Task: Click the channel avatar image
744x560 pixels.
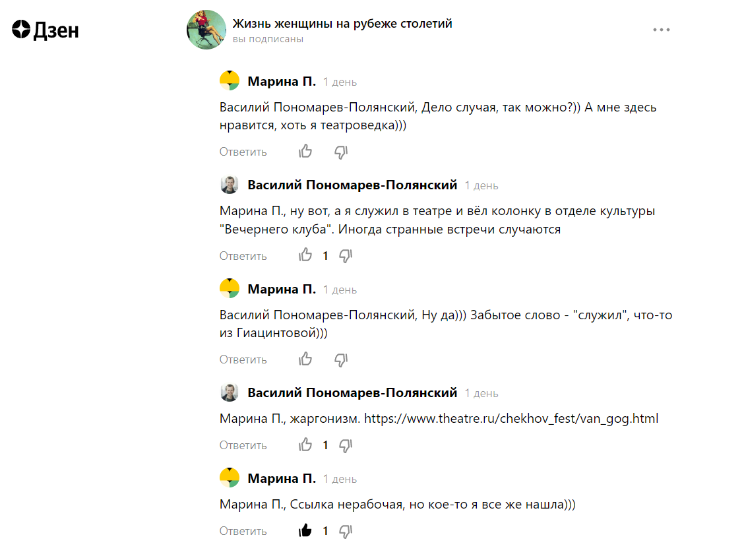Action: [206, 28]
